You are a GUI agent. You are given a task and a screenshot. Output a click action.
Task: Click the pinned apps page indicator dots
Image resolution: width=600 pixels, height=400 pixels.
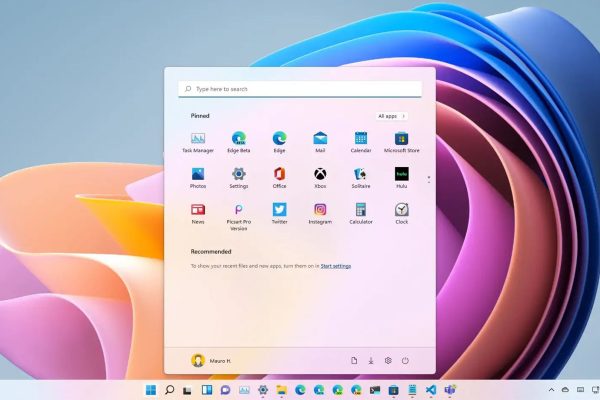click(429, 179)
